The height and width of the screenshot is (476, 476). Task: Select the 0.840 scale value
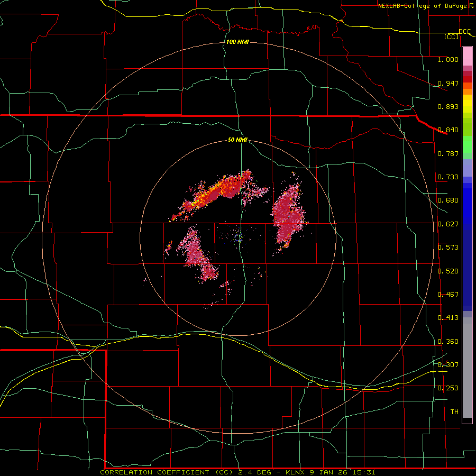tap(448, 130)
